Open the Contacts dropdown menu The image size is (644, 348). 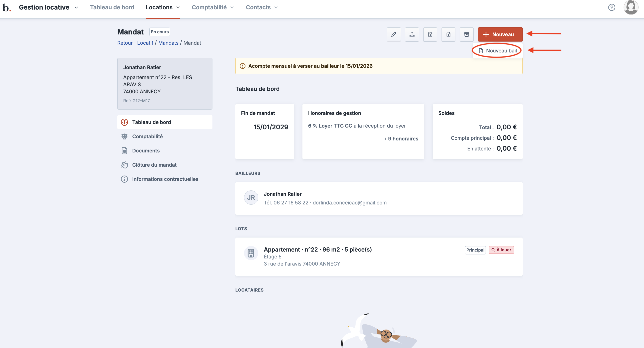[x=262, y=7]
